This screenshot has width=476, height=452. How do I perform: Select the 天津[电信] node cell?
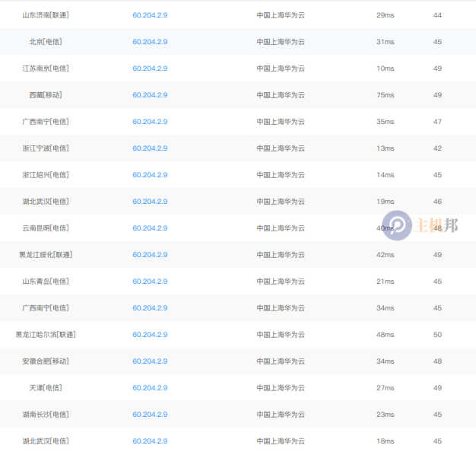click(46, 388)
